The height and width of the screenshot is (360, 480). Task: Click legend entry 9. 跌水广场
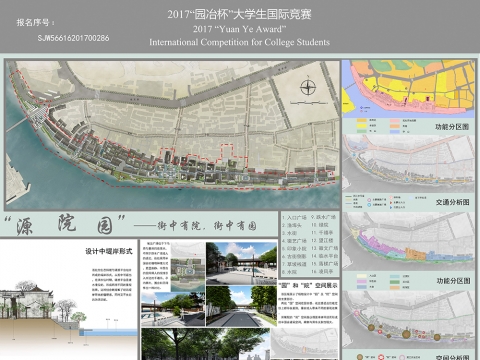point(323,217)
